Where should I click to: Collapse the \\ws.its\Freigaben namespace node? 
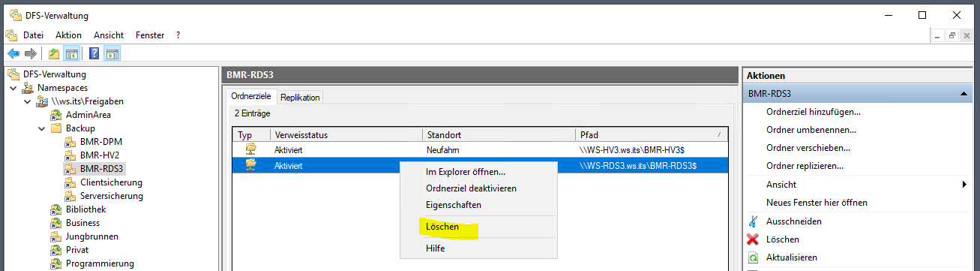click(x=28, y=101)
